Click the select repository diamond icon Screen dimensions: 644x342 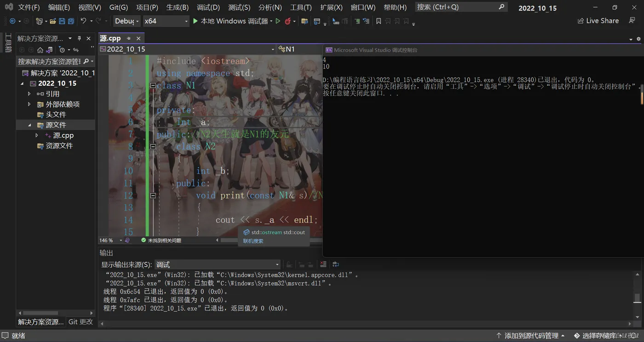[x=576, y=336]
